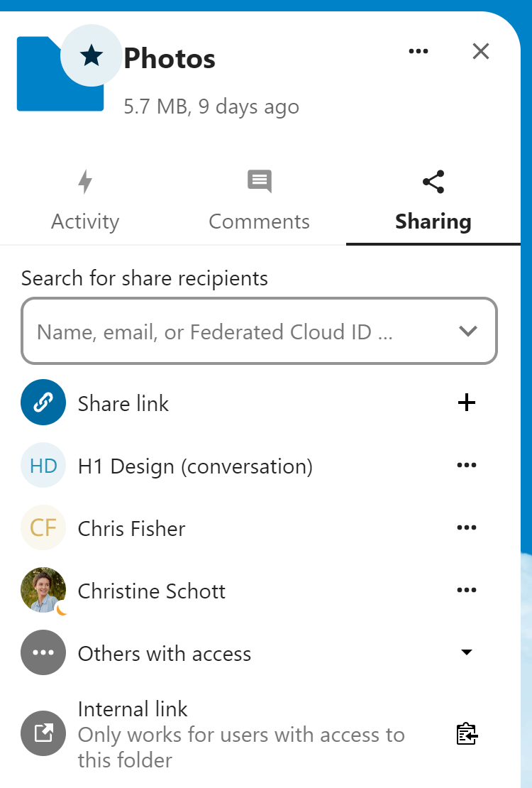Screen dimensions: 532x788
Task: Open sharing options for Chris Fisher
Action: pos(467,527)
